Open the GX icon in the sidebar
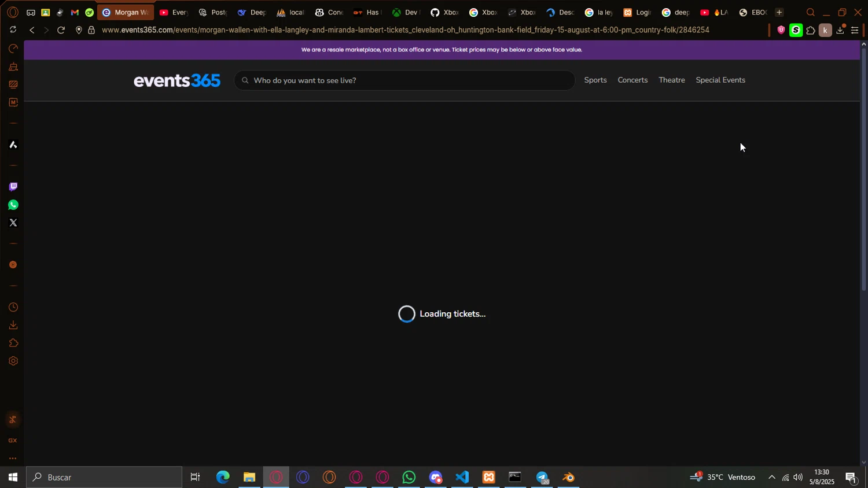Viewport: 868px width, 488px height. pyautogui.click(x=13, y=441)
